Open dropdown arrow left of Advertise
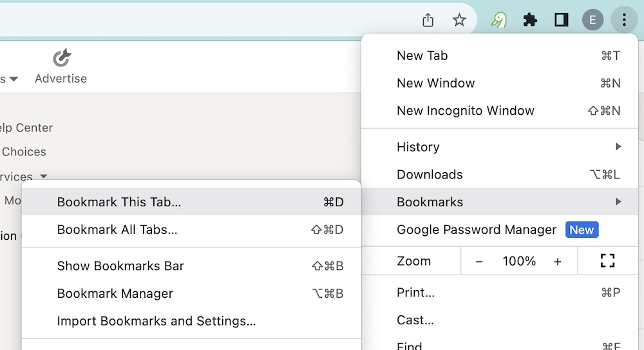This screenshot has height=350, width=644. pos(14,79)
